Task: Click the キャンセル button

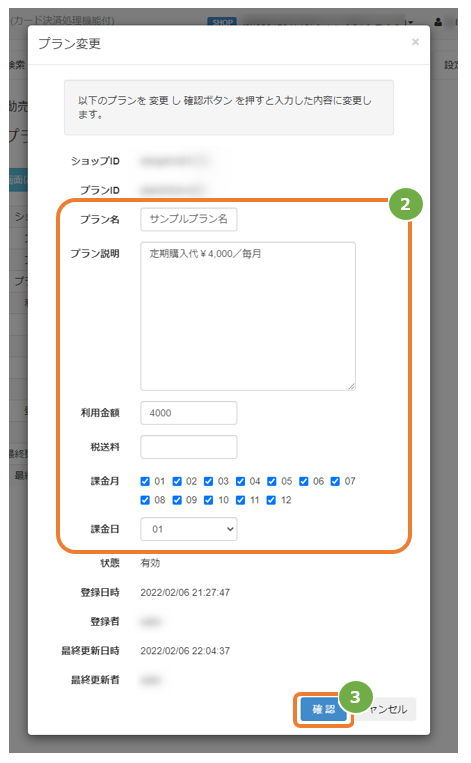Action: pyautogui.click(x=387, y=709)
